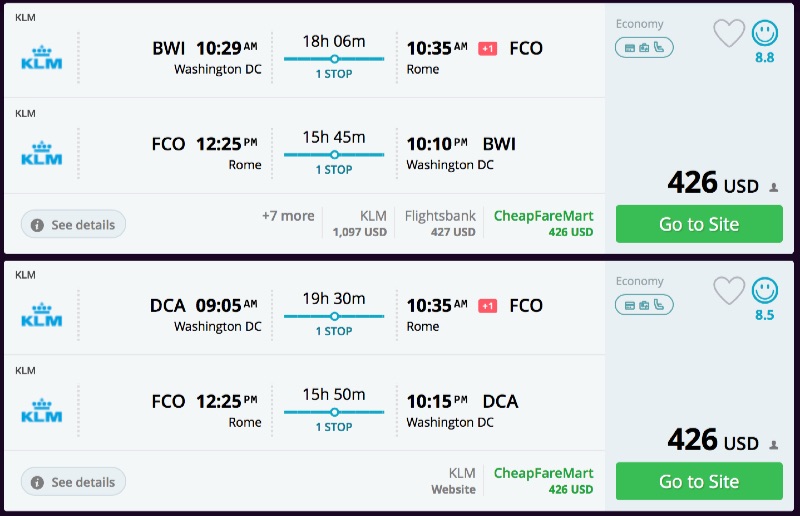Click Economy amenities icons on second flight
This screenshot has height=516, width=800.
point(644,304)
